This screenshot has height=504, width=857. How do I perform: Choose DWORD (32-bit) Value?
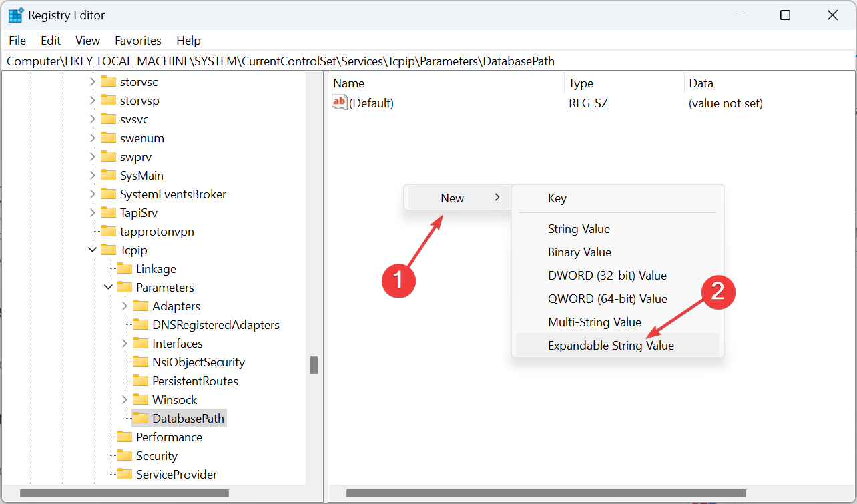coord(618,276)
